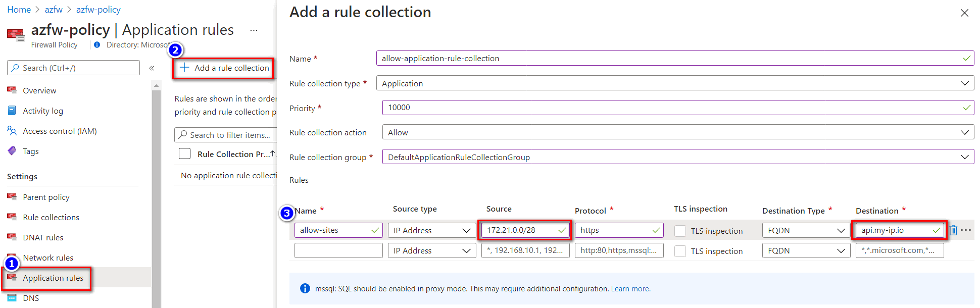The width and height of the screenshot is (980, 308).
Task: Open Network rules in Settings menu
Action: click(48, 258)
